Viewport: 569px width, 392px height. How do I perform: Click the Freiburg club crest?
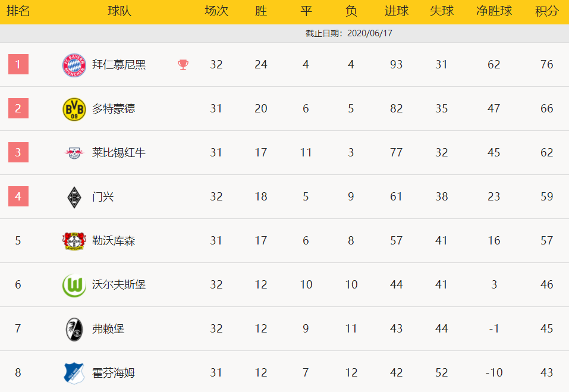(x=74, y=329)
